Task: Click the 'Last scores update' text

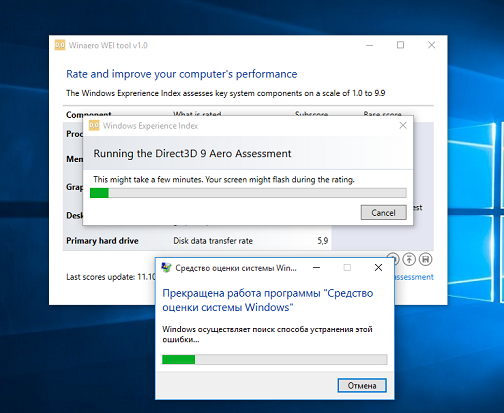Action: 111,277
